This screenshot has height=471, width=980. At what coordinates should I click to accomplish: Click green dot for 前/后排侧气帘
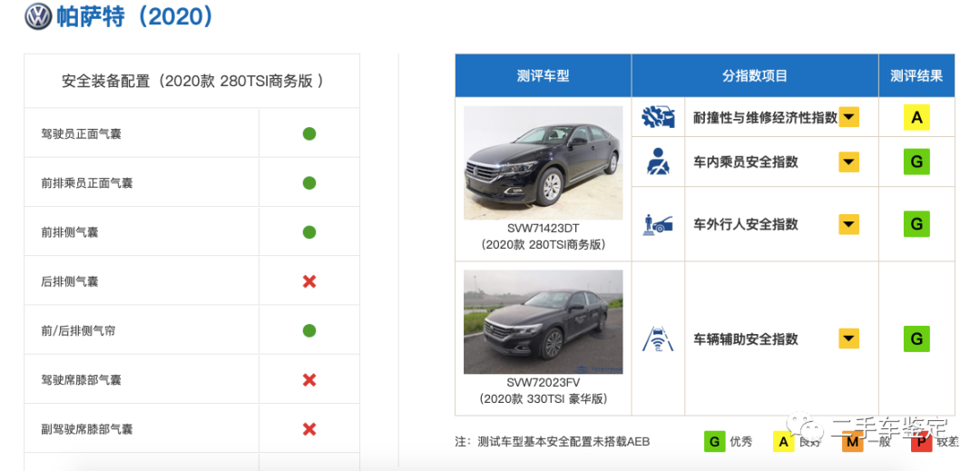pos(309,330)
